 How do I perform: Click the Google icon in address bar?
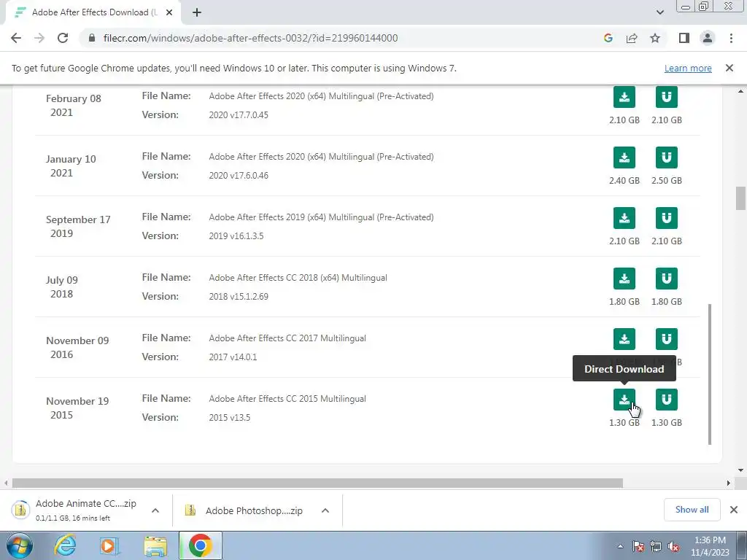[608, 38]
